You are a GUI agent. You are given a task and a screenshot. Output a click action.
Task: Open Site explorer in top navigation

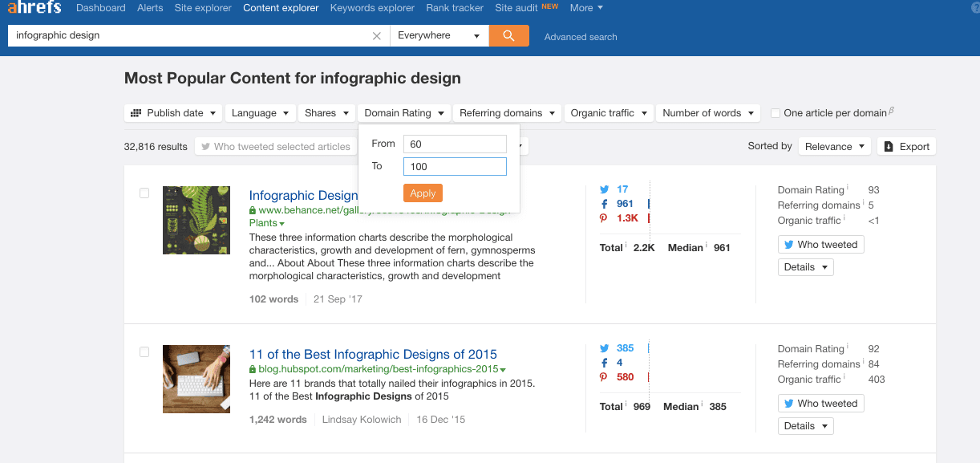click(203, 8)
